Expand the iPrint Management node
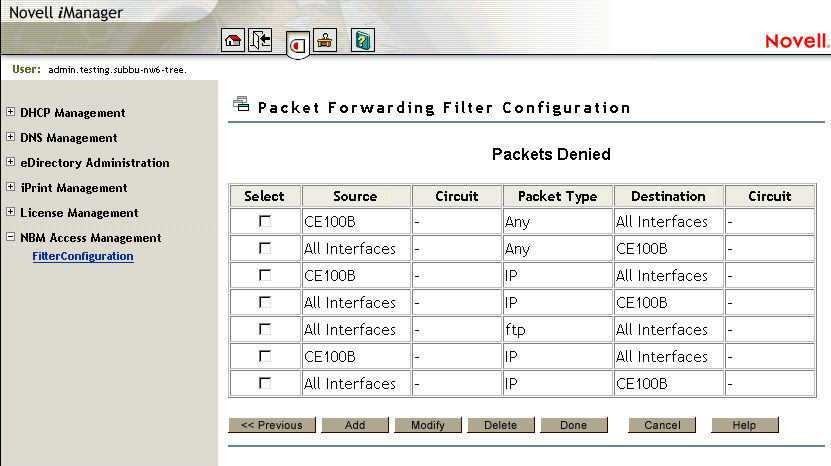Viewport: 831px width, 466px height. click(x=11, y=187)
